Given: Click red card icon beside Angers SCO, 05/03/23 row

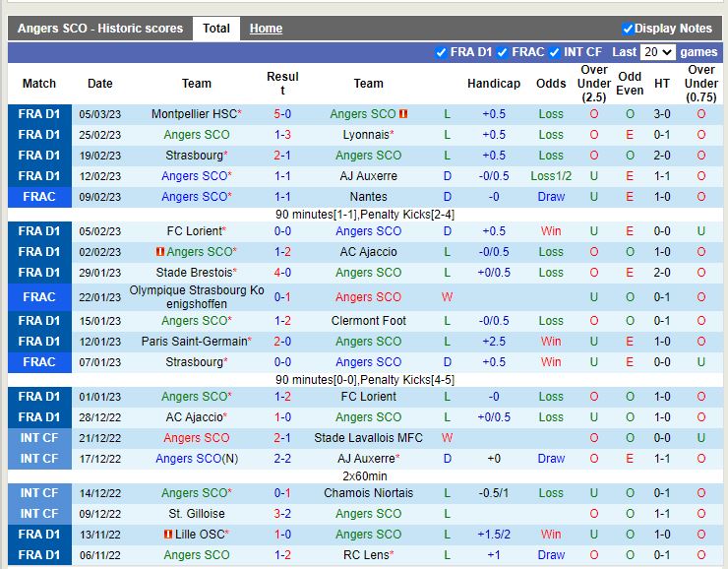Looking at the screenshot, I should pyautogui.click(x=403, y=114).
